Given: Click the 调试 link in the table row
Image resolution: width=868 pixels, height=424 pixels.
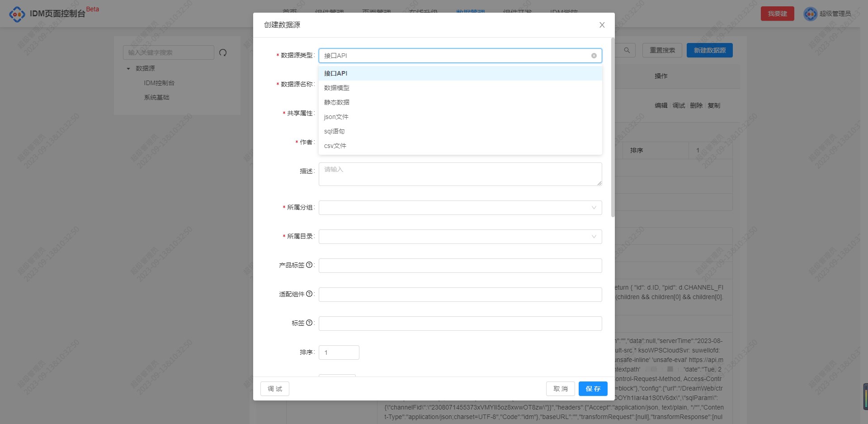Looking at the screenshot, I should (x=679, y=105).
